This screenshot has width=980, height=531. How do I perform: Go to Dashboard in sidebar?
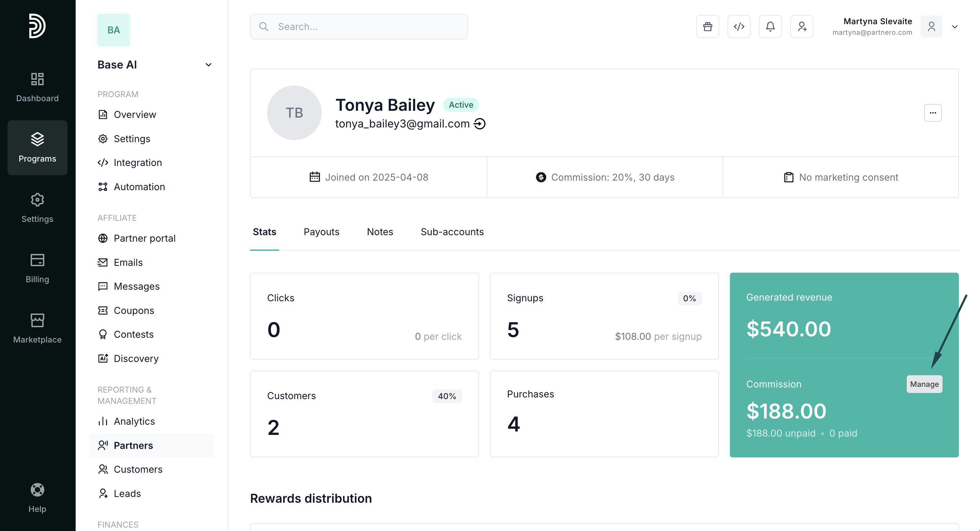coord(37,88)
